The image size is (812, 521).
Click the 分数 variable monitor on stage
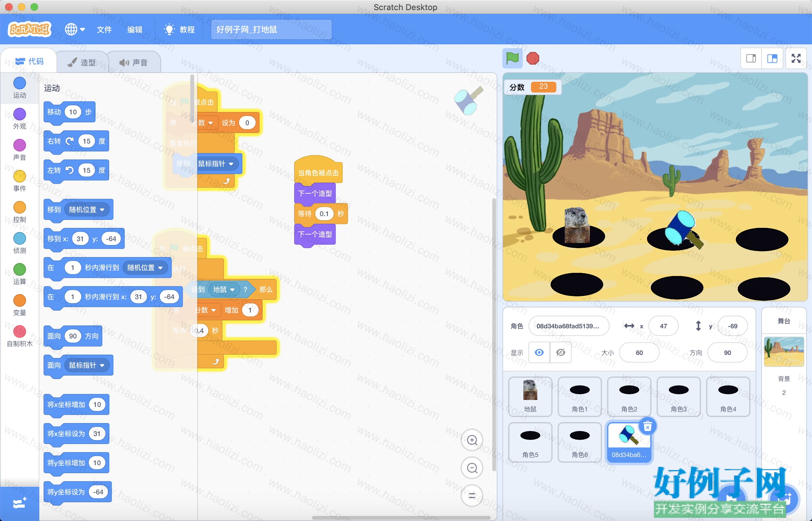pyautogui.click(x=533, y=87)
